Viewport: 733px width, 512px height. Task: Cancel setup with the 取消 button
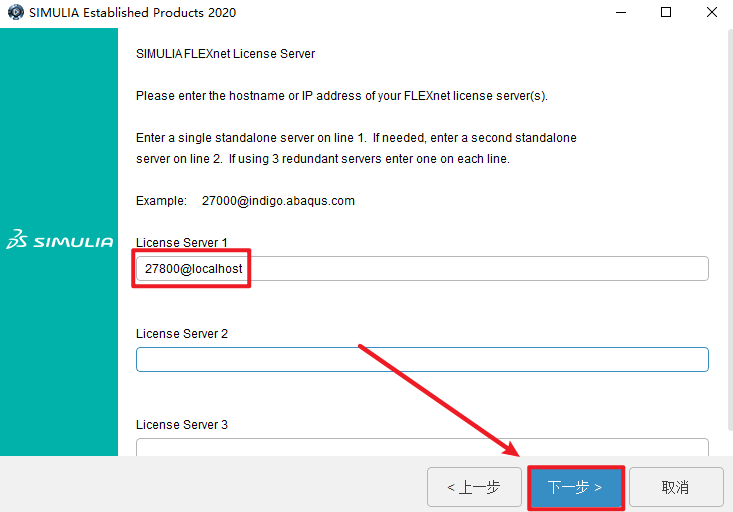coord(676,487)
